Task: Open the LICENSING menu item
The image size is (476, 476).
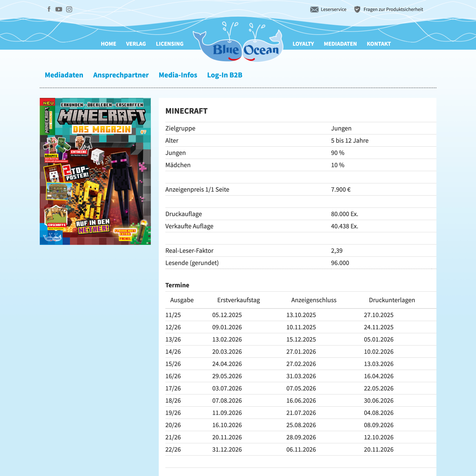Action: pos(170,44)
